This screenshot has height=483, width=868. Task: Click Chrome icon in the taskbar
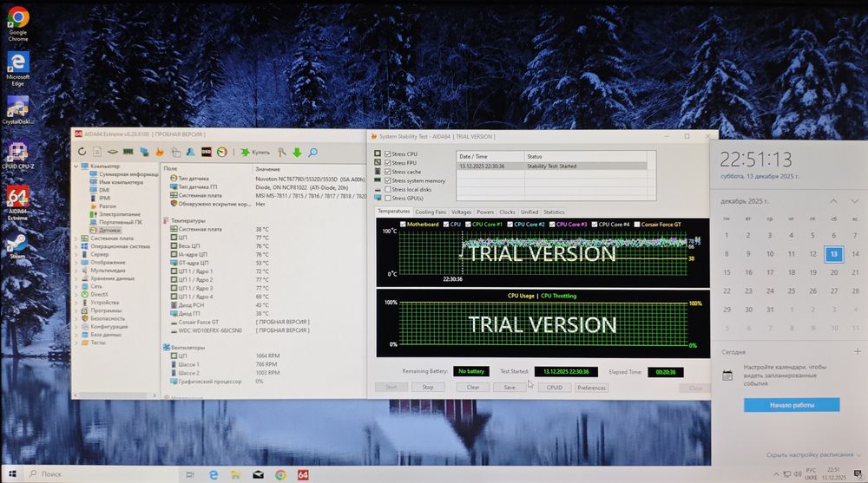[x=280, y=474]
